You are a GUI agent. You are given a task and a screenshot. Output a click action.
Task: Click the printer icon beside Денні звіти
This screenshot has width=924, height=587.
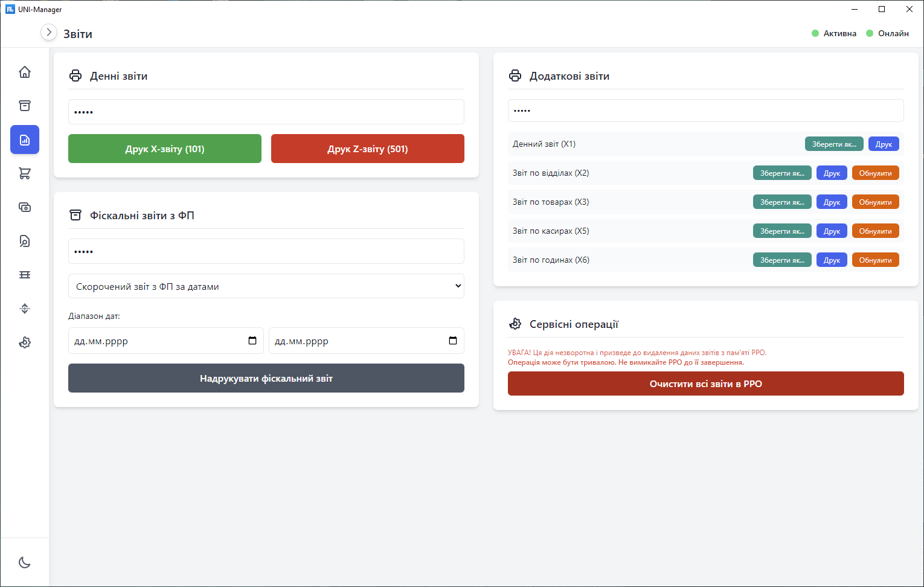[x=75, y=76]
